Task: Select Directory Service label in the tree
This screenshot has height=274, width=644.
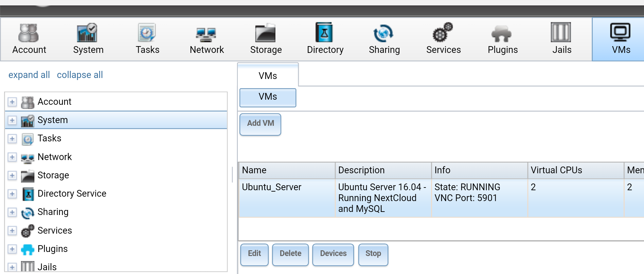Action: click(72, 194)
